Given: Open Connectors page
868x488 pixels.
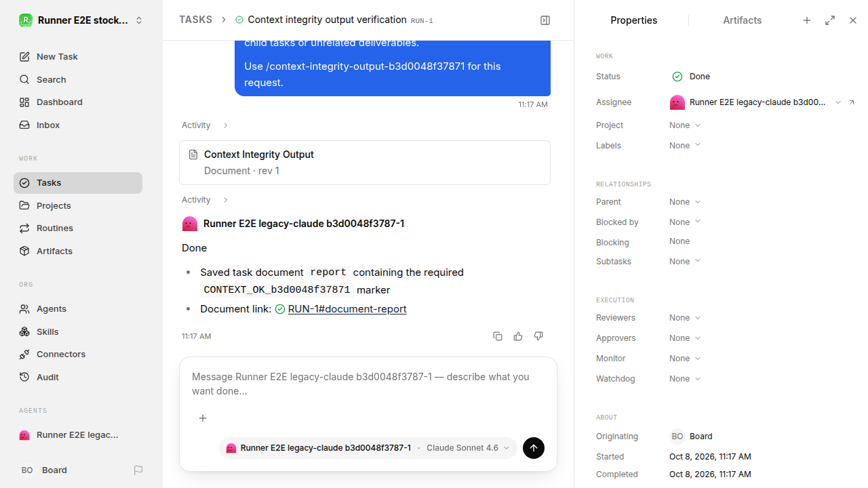Looking at the screenshot, I should pyautogui.click(x=78, y=354).
